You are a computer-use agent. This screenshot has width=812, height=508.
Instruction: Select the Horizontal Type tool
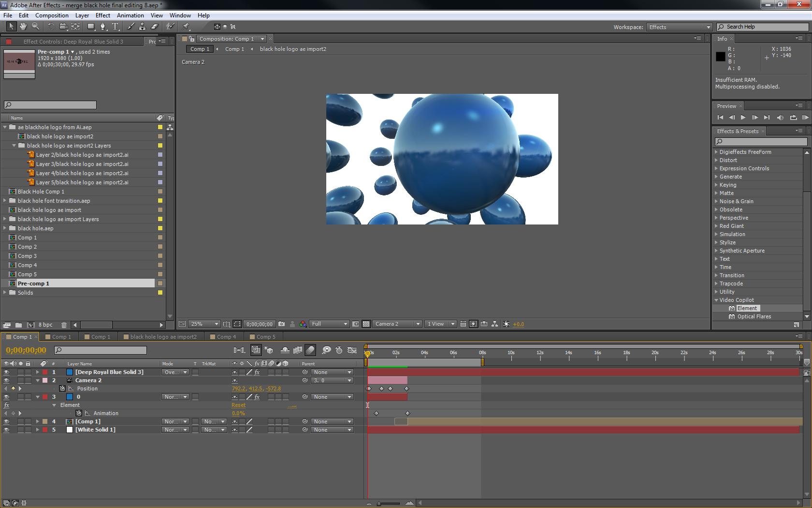[x=115, y=26]
